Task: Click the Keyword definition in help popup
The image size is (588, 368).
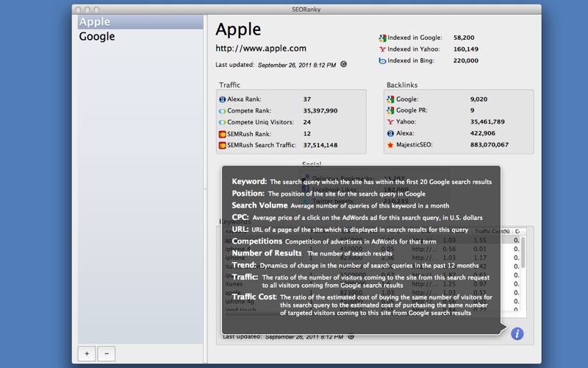Action: point(381,182)
